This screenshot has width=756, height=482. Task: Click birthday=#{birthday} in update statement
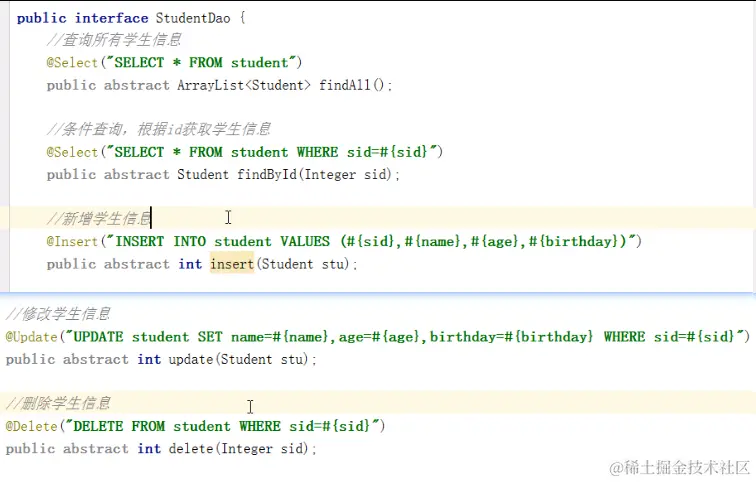click(x=512, y=337)
